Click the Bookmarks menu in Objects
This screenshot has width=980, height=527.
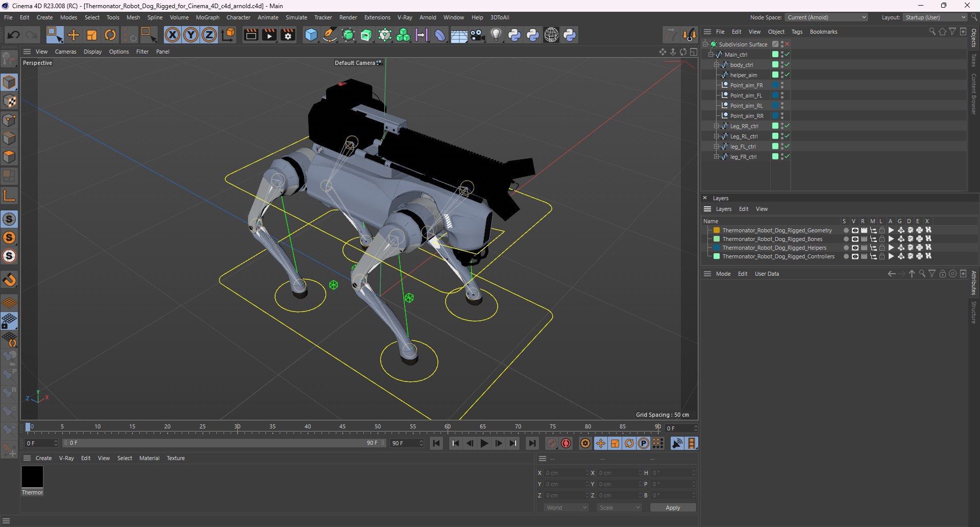tap(823, 32)
